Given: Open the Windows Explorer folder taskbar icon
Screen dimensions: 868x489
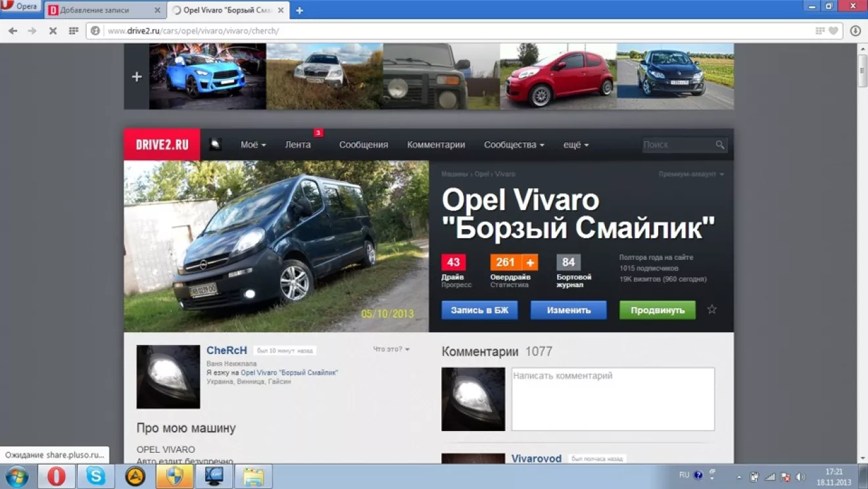Looking at the screenshot, I should click(x=254, y=476).
